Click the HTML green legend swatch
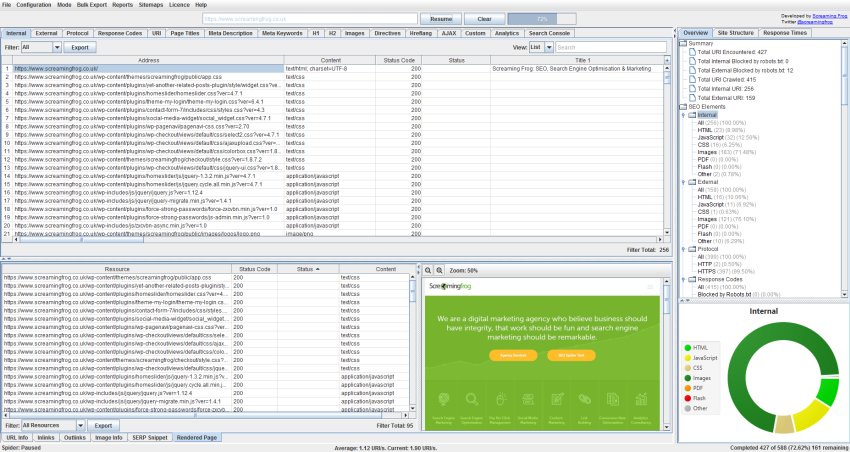Screen dimensions: 850x452 coord(687,347)
